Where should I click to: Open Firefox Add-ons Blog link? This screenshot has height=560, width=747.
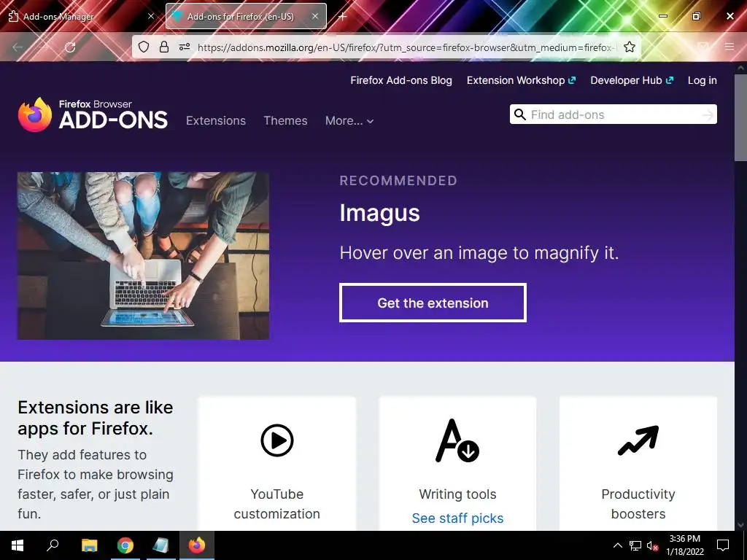click(x=401, y=80)
